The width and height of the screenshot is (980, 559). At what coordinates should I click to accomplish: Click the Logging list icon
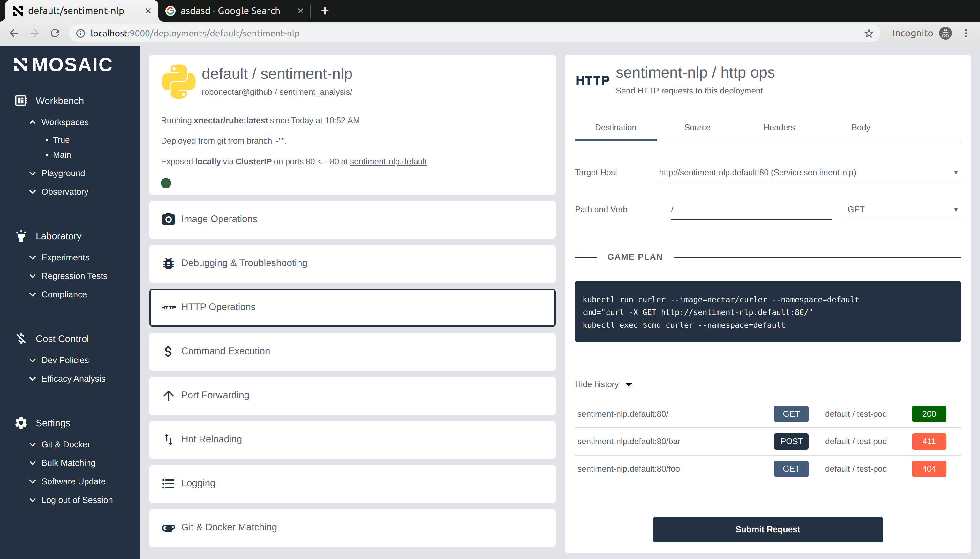tap(168, 483)
